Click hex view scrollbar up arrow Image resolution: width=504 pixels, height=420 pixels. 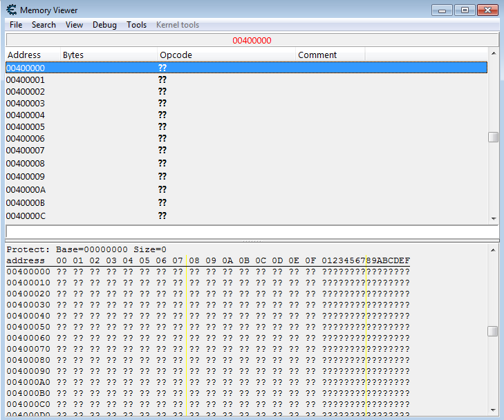coord(493,250)
